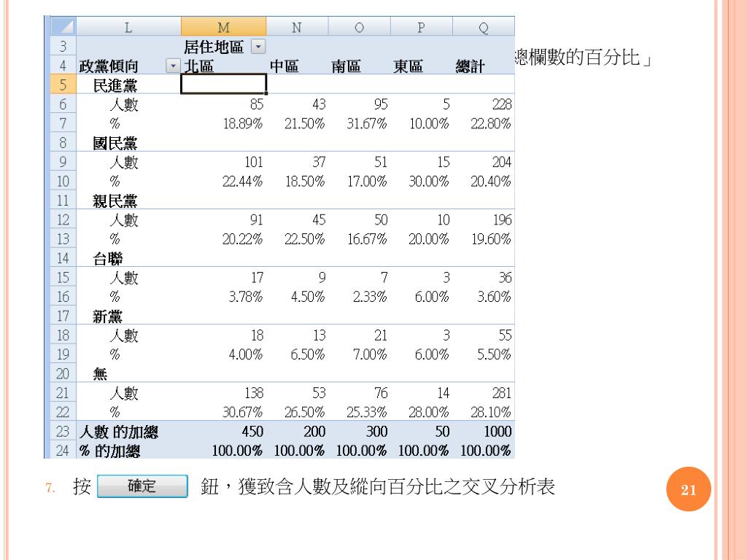Click the 台聯 row label
The width and height of the screenshot is (747, 560).
coord(108,258)
